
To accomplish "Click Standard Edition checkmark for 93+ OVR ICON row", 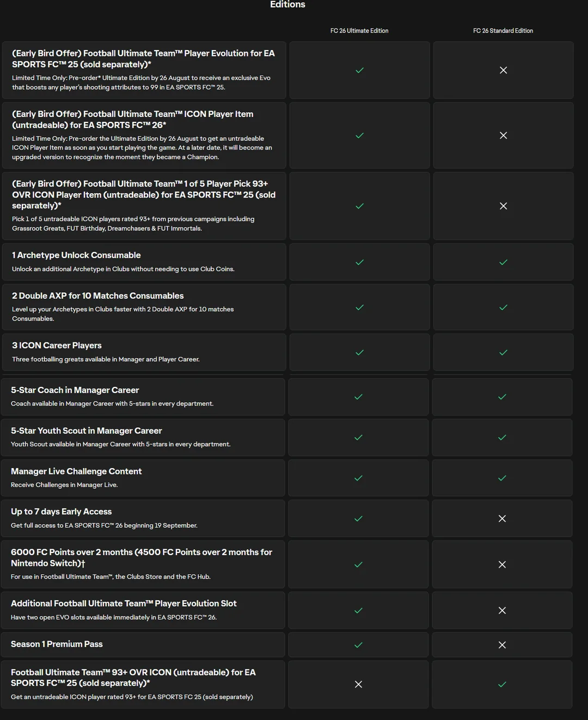I will tap(502, 684).
